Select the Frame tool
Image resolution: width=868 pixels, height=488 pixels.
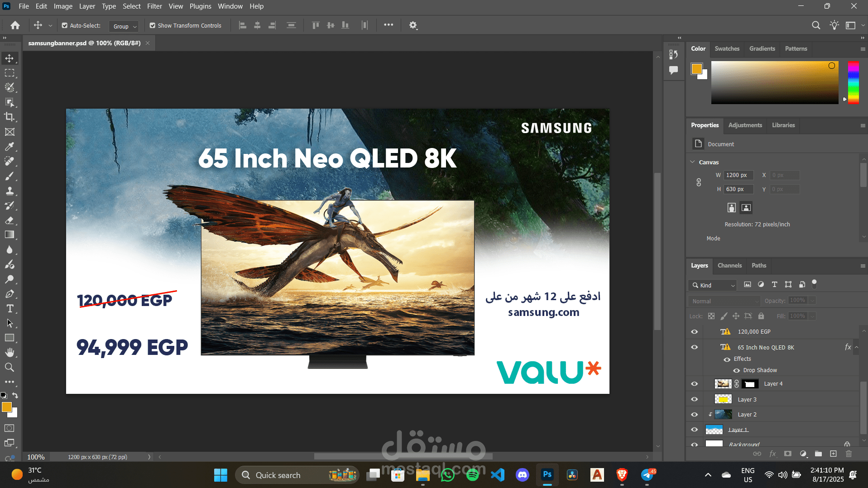(10, 132)
